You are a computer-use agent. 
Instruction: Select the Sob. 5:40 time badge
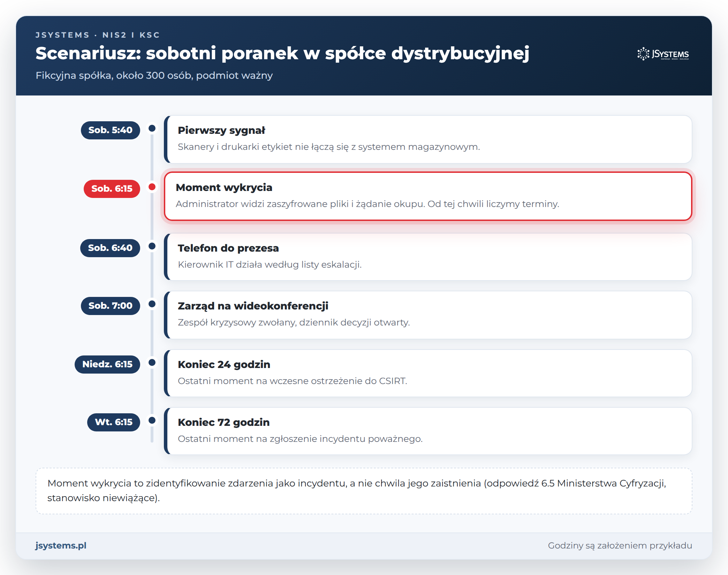[x=111, y=130]
